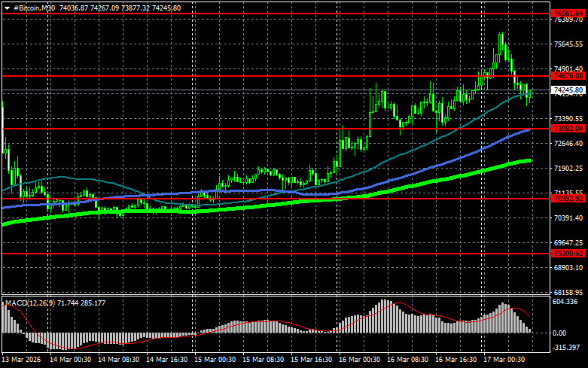
Task: Click the 16 Mar 00:30 time label
Action: (360, 360)
